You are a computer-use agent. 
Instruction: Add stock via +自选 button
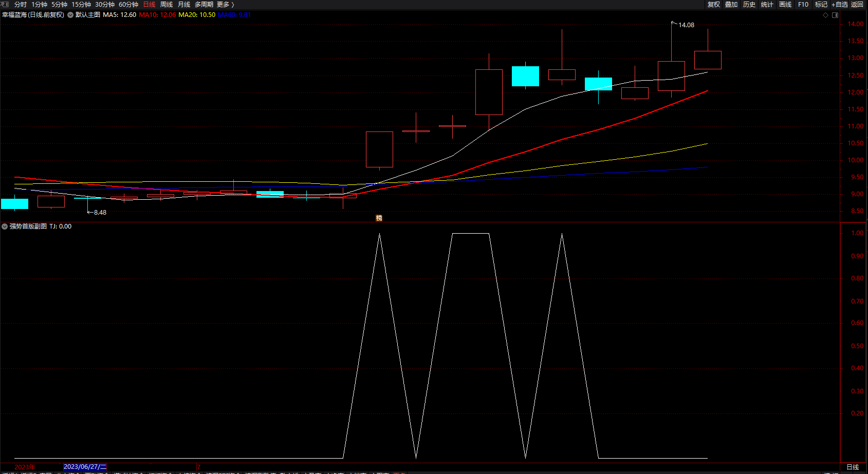pyautogui.click(x=840, y=5)
